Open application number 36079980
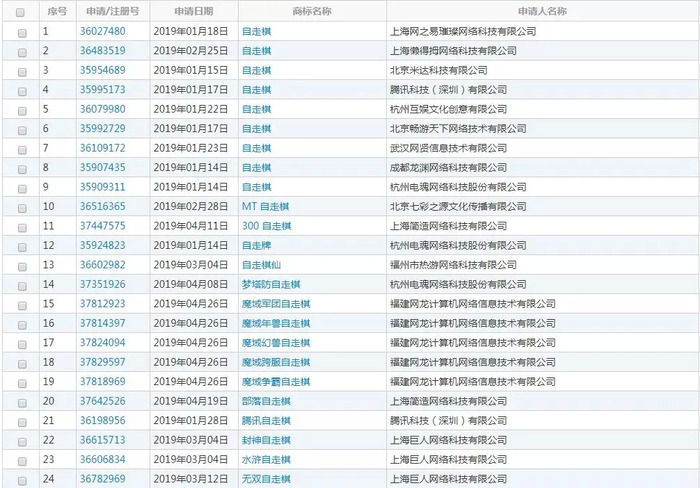Viewport: 700px width, 488px height. pos(103,109)
